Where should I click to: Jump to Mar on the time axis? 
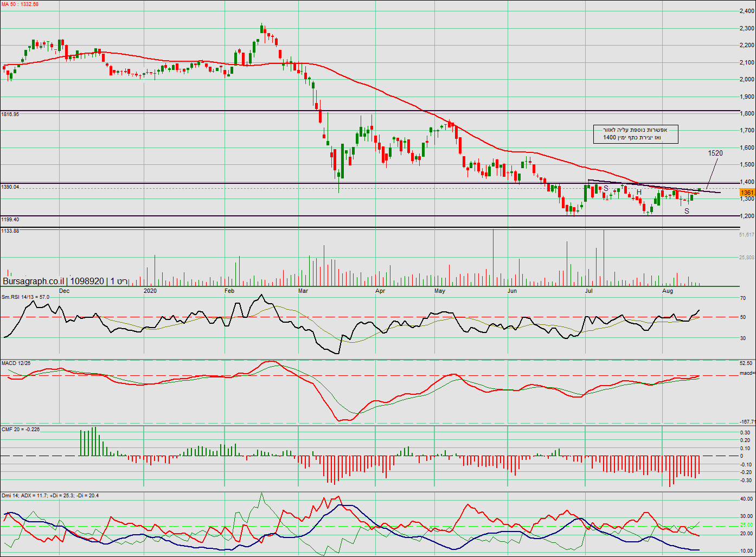pyautogui.click(x=303, y=291)
